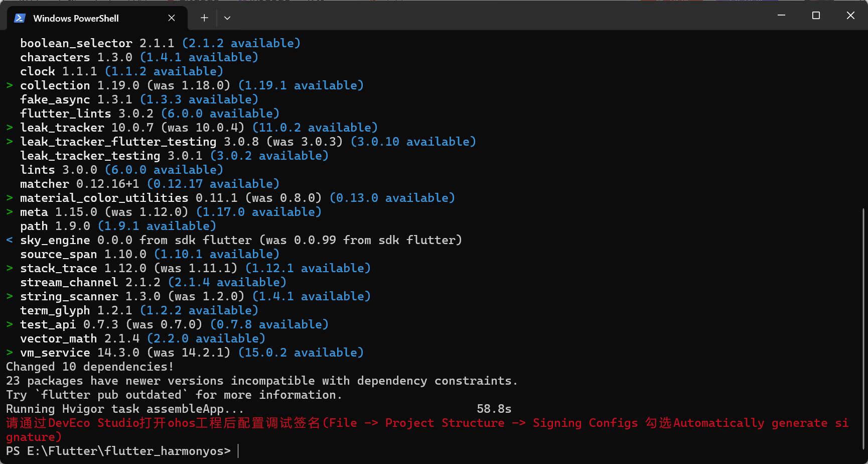Select the Windows PowerShell tab title
The image size is (868, 464).
(x=76, y=19)
